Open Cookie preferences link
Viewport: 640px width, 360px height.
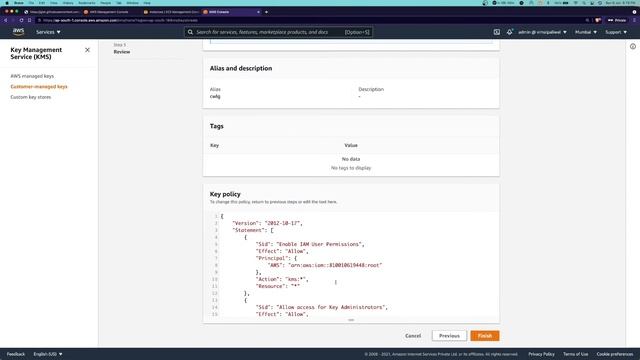click(x=615, y=354)
